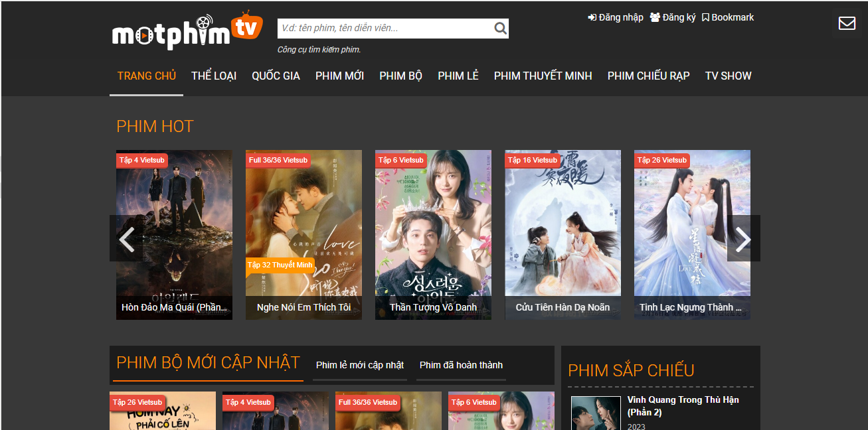
Task: Click the search magnifier icon
Action: click(x=500, y=28)
